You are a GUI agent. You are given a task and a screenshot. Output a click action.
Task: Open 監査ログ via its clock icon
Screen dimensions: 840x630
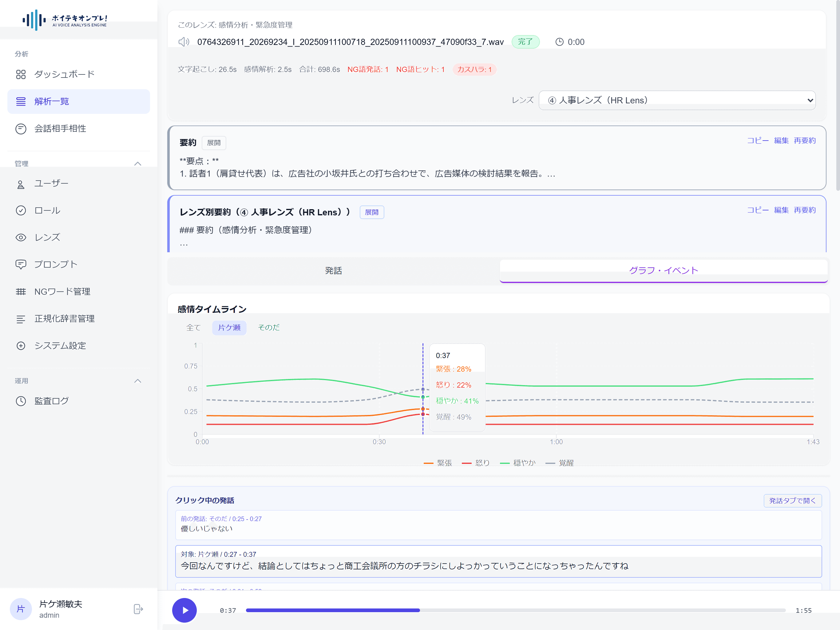[x=21, y=401]
